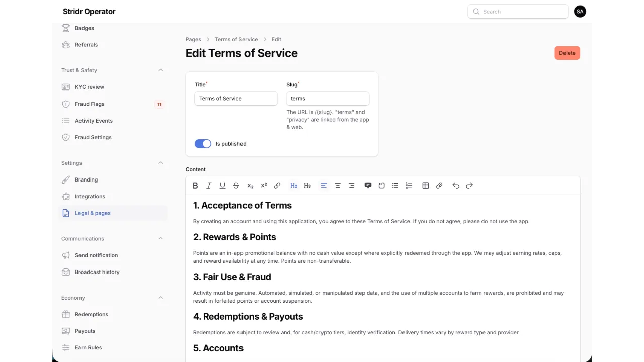Center-align the text
The image size is (644, 362).
(338, 186)
